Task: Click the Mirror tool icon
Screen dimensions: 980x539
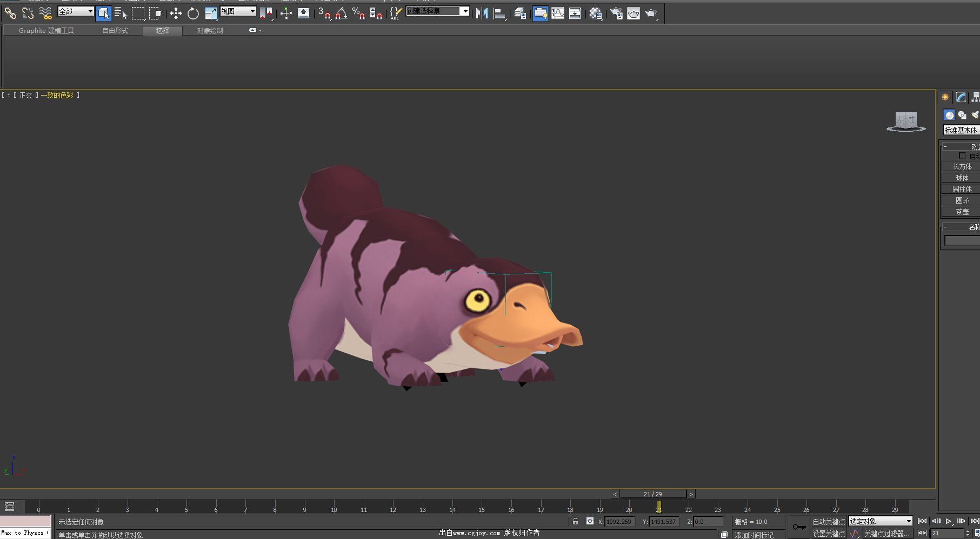Action: (x=482, y=14)
